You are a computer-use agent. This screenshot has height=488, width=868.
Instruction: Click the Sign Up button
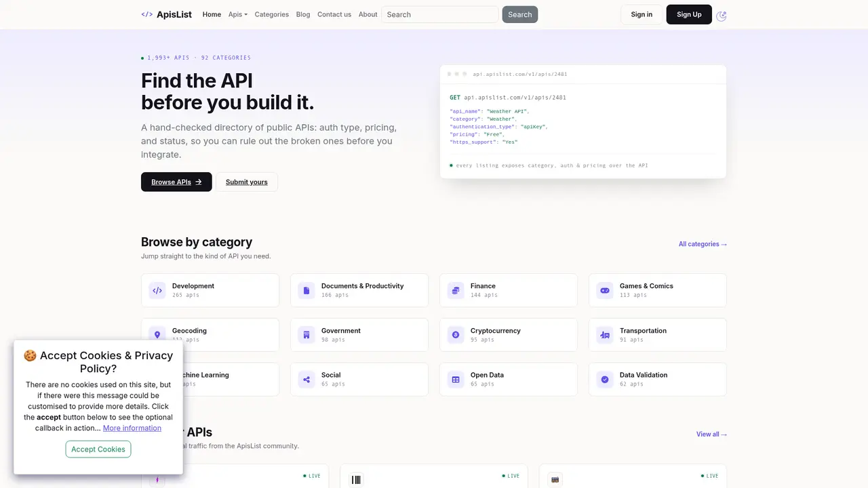click(689, 14)
